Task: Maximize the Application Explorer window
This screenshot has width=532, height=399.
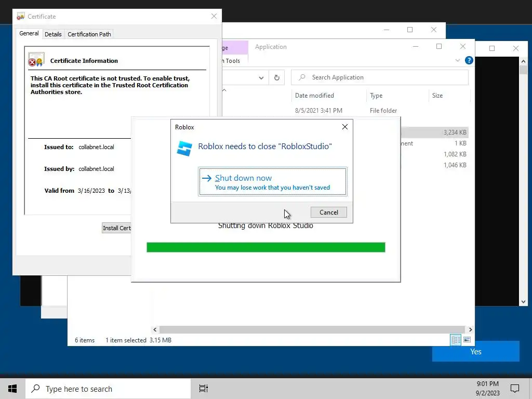Action: coord(438,46)
